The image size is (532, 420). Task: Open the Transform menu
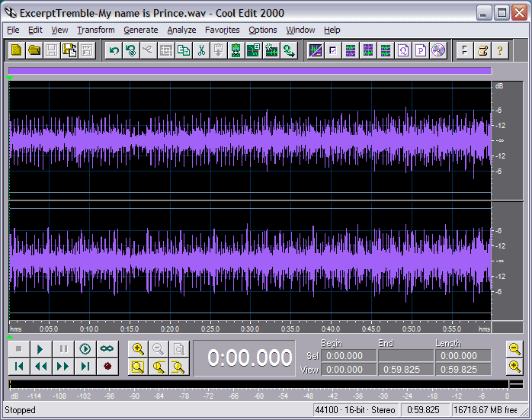[x=96, y=30]
